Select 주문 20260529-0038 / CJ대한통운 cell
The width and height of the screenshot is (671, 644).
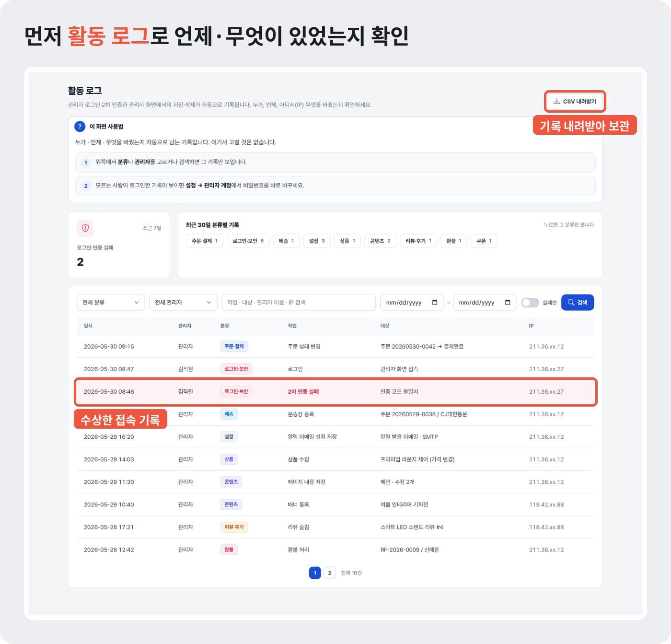424,414
